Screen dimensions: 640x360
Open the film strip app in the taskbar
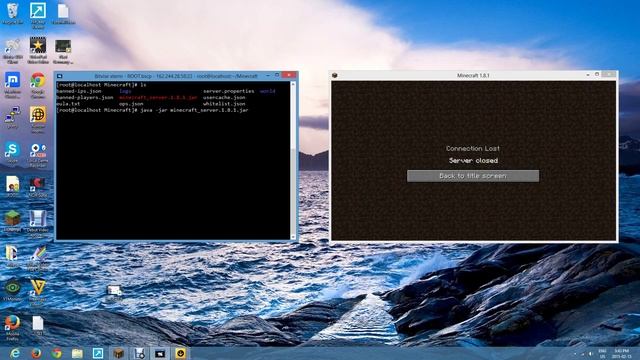tap(139, 353)
